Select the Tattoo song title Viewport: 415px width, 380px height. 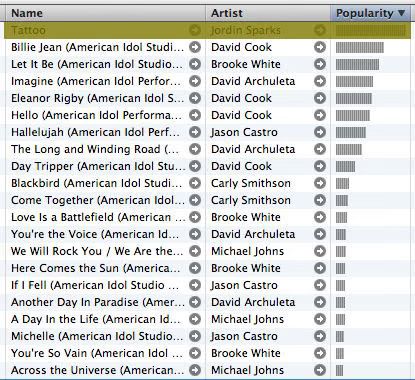pos(28,30)
